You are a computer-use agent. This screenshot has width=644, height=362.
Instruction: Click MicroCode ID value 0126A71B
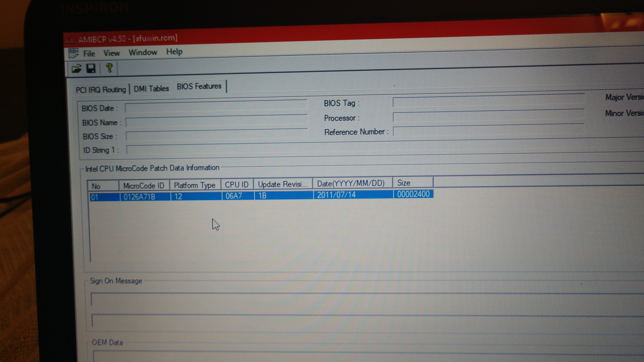[x=140, y=197]
